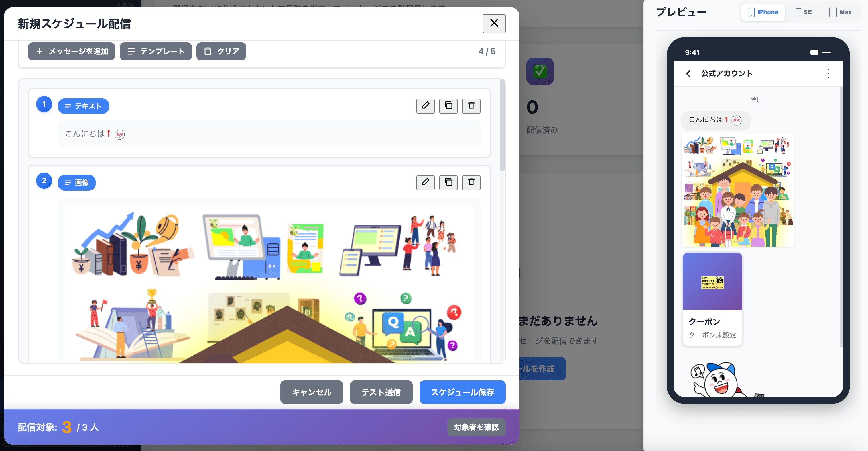Image resolution: width=868 pixels, height=451 pixels.
Task: Switch preview to Max device size
Action: click(841, 12)
